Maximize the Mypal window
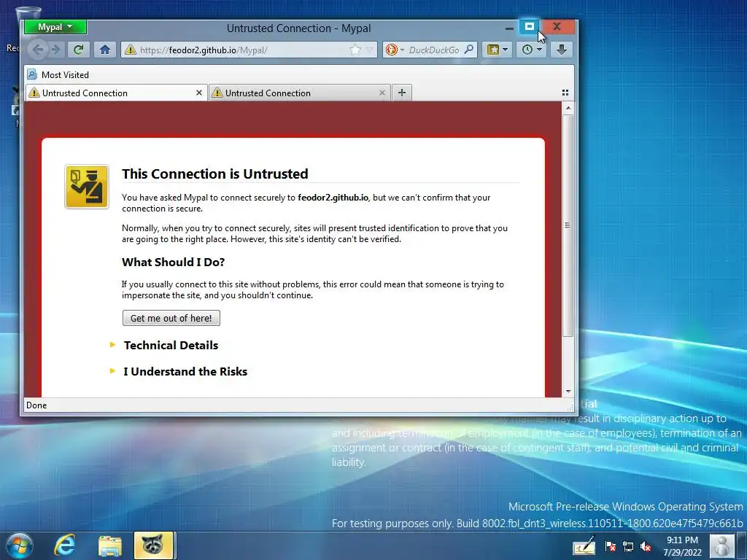The image size is (747, 560). pos(530,27)
